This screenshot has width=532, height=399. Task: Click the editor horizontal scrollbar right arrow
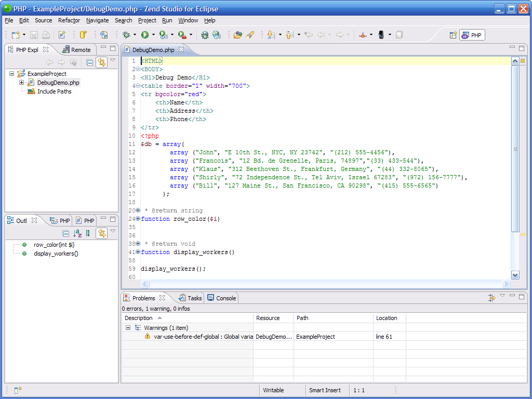pos(506,284)
